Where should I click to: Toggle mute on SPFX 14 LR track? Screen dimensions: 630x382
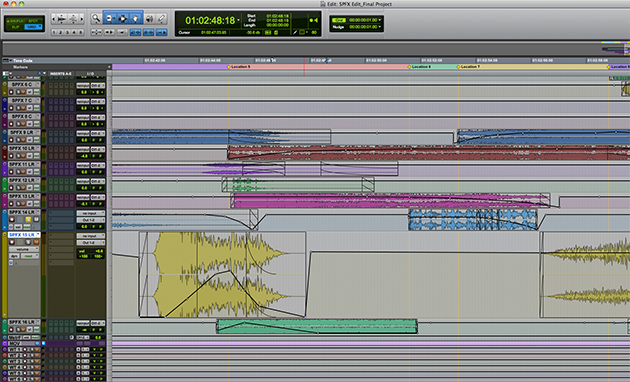pyautogui.click(x=36, y=219)
